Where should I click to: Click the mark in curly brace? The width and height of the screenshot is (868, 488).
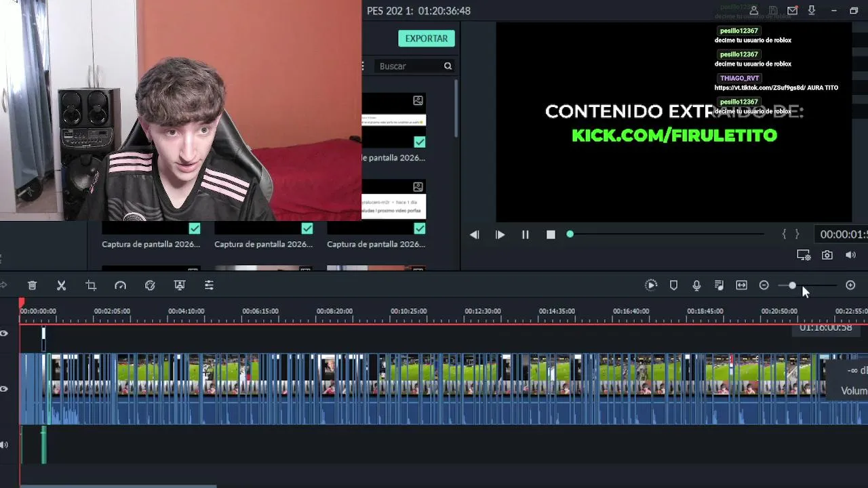[785, 234]
